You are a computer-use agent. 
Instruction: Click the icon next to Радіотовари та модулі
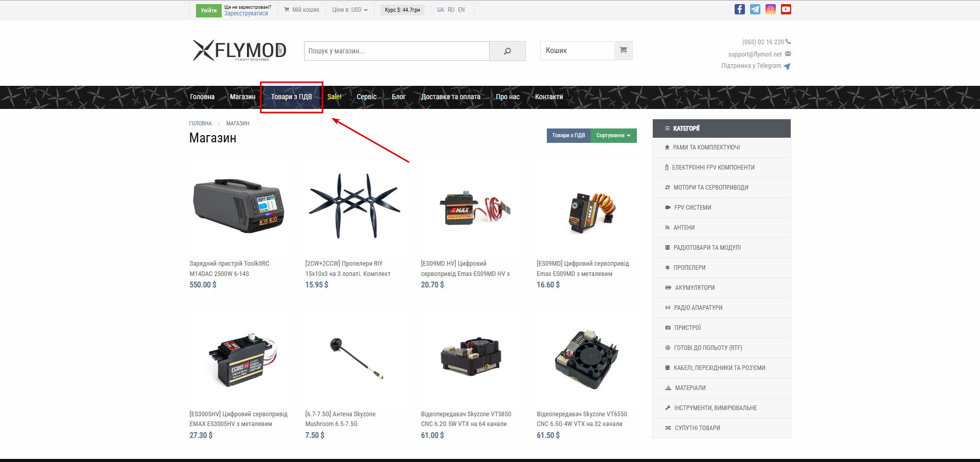click(667, 248)
